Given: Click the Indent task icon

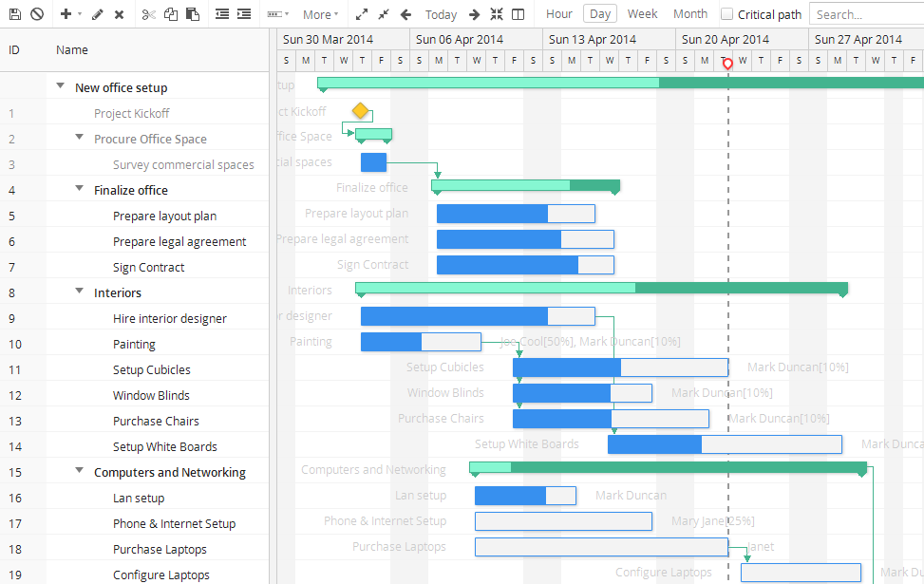Looking at the screenshot, I should click(x=244, y=14).
